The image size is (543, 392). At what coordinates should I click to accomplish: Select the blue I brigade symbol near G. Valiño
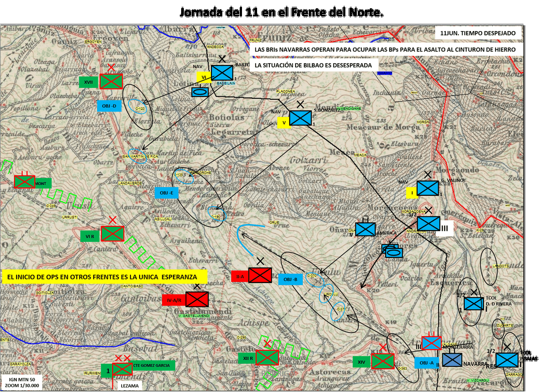tap(428, 188)
